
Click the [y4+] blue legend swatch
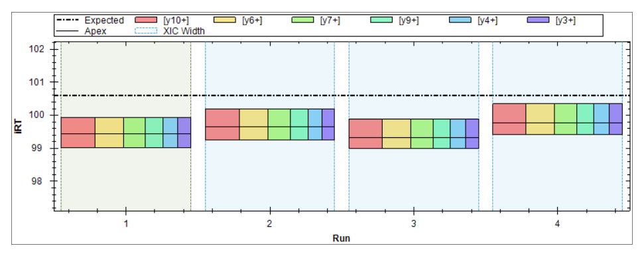(x=460, y=20)
